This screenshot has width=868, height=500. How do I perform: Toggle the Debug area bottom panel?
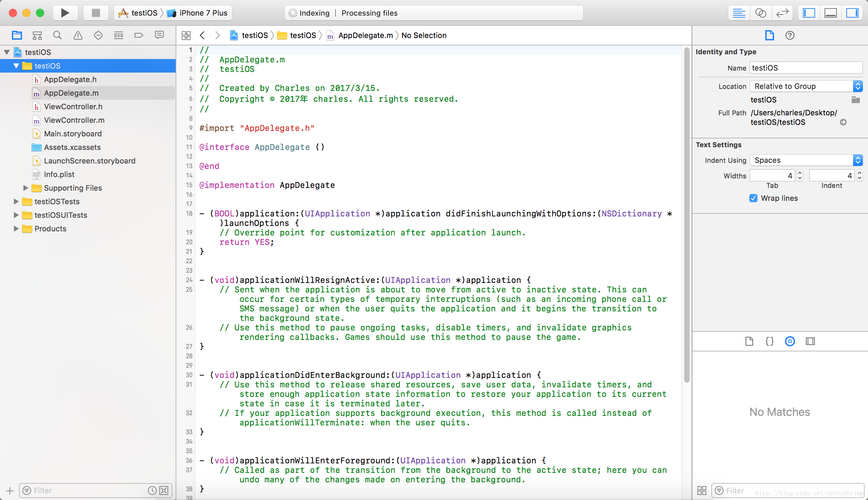click(831, 13)
